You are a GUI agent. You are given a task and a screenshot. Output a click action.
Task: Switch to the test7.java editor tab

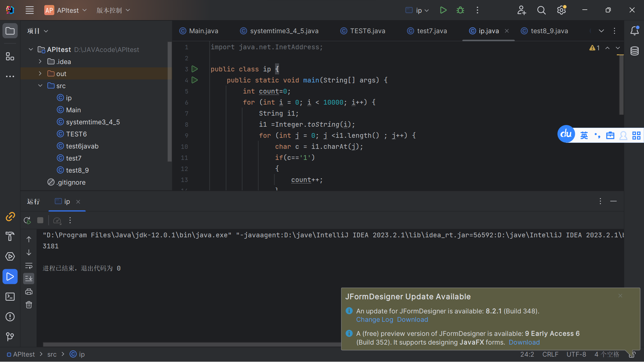(427, 31)
